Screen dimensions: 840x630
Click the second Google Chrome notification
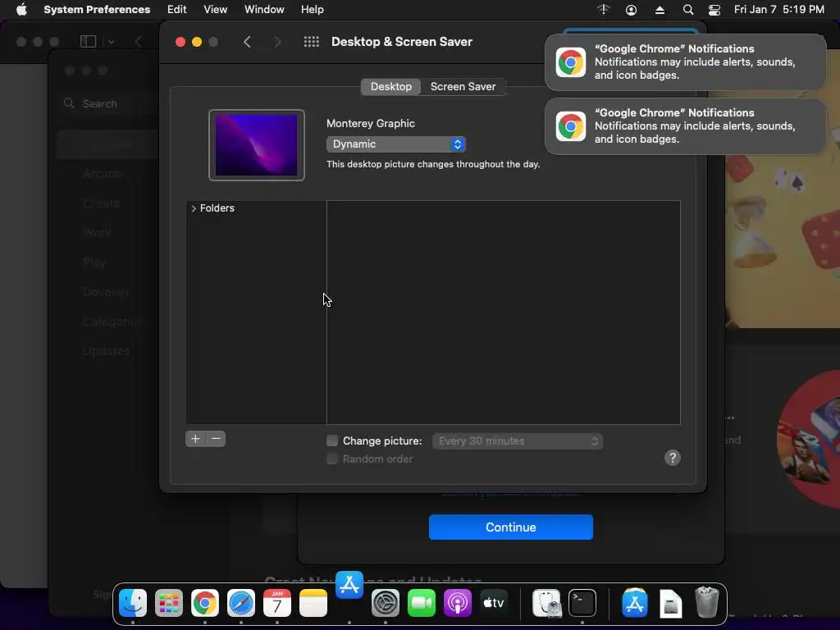[x=685, y=126]
